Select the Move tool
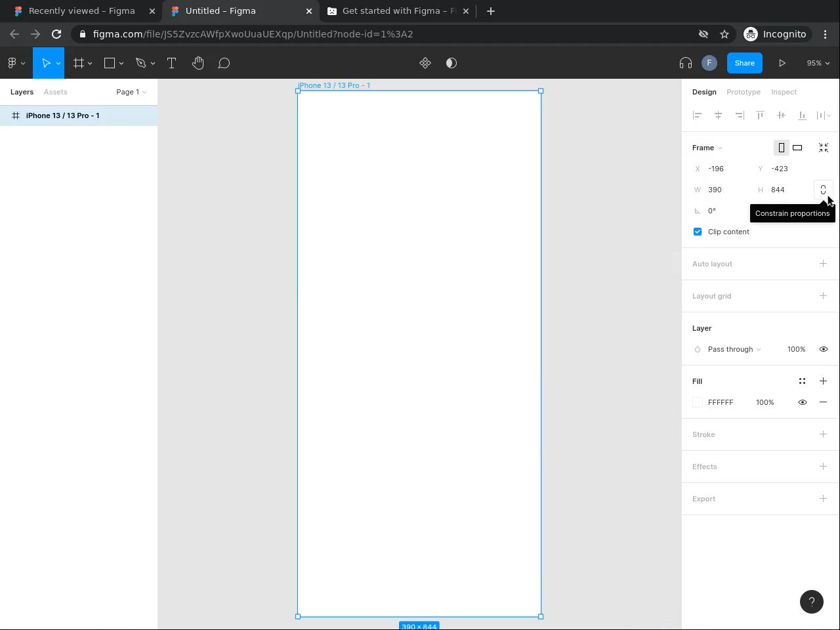The image size is (840, 630). coord(46,63)
